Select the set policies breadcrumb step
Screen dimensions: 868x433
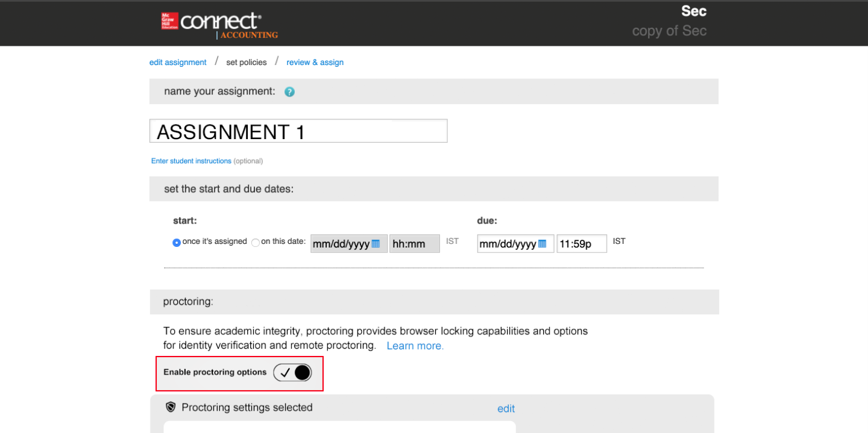pos(247,63)
